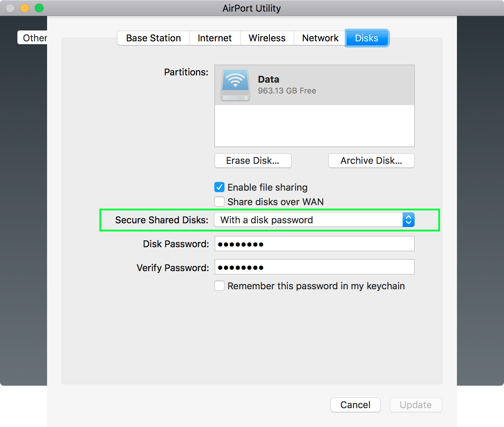Go to the Network tab

click(320, 38)
